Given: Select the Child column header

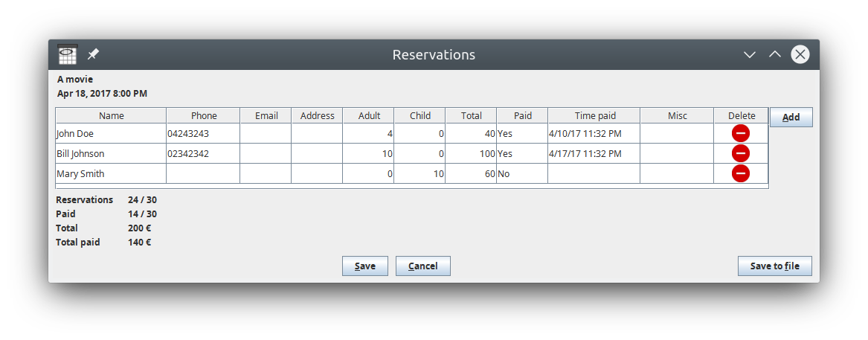Looking at the screenshot, I should (419, 116).
